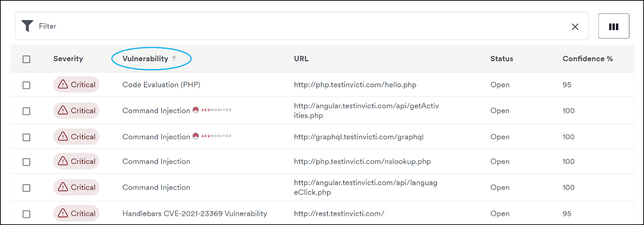Viewport: 644px width, 225px height.
Task: Tick checkbox for Handlebars CVE-2021-23369 row
Action: [x=27, y=214]
